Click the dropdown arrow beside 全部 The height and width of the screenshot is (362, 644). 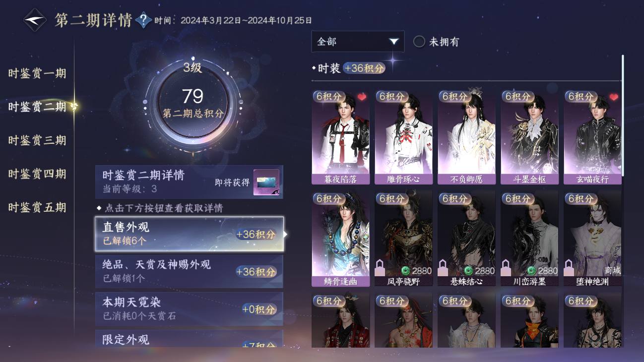point(394,42)
